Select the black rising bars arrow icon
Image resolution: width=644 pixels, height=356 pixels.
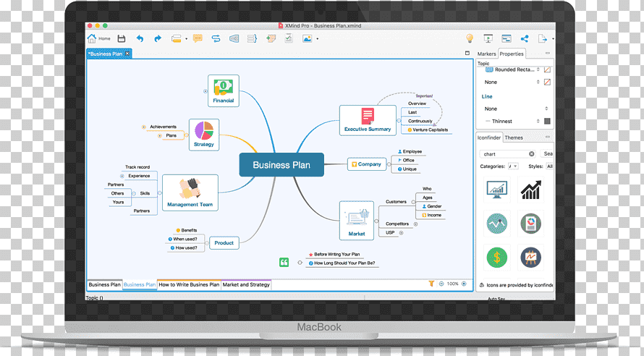coord(530,190)
